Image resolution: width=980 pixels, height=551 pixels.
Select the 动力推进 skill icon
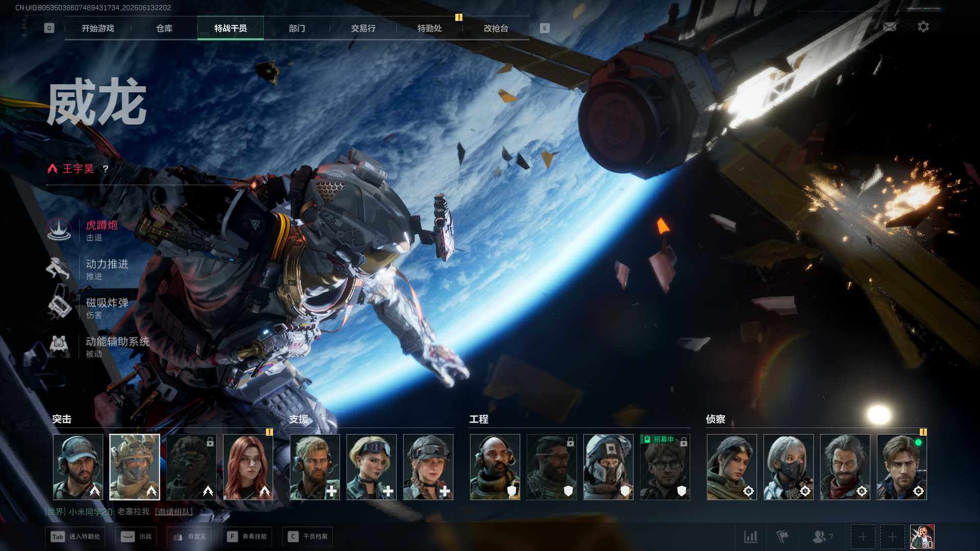(x=59, y=269)
